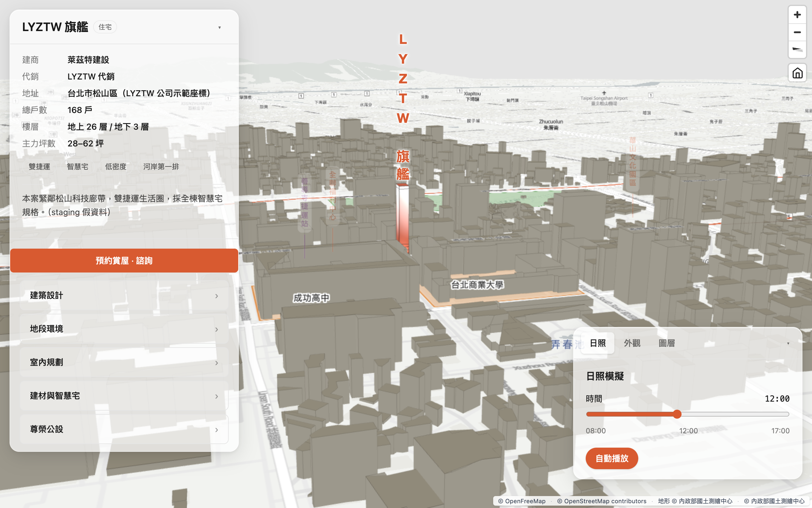Image resolution: width=812 pixels, height=508 pixels.
Task: Click the 08:00 slider start label
Action: (596, 431)
